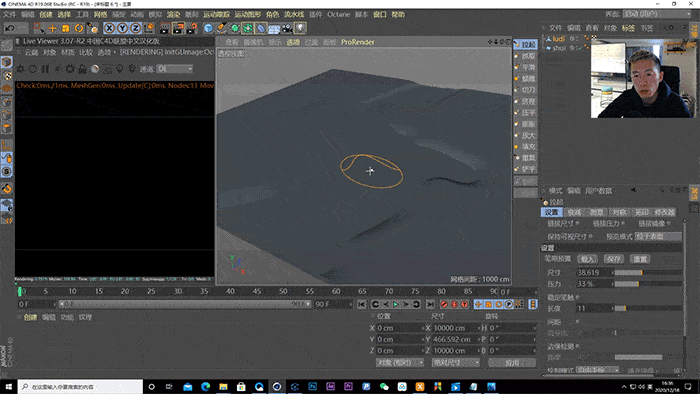The width and height of the screenshot is (700, 394).
Task: Select the shuji object in Object Manager
Action: [559, 47]
